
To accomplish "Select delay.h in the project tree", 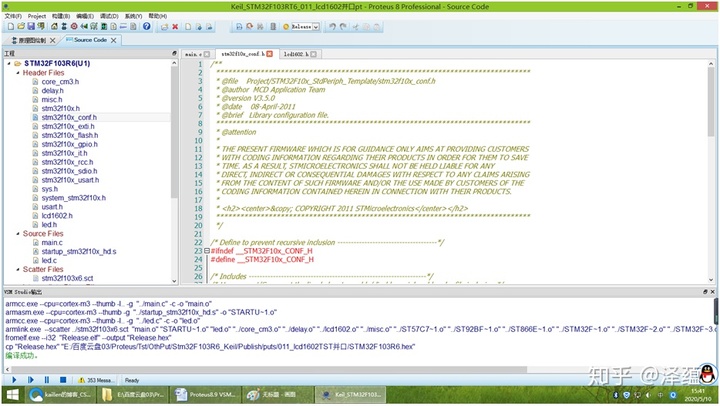I will [x=52, y=90].
